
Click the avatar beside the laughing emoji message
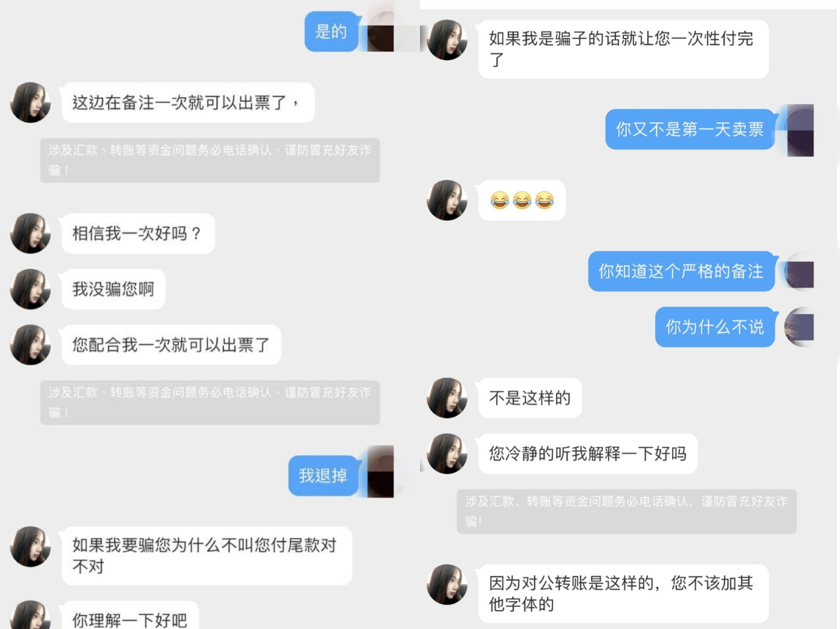click(446, 201)
